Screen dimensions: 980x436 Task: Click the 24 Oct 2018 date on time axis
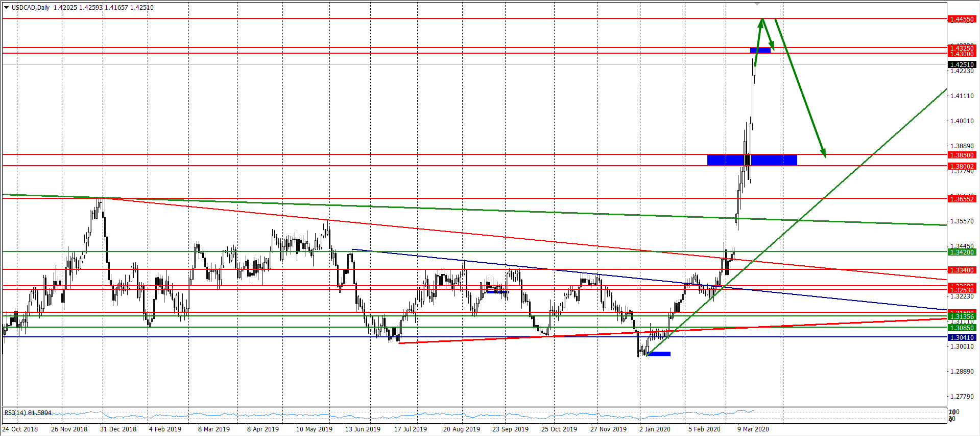[x=20, y=429]
